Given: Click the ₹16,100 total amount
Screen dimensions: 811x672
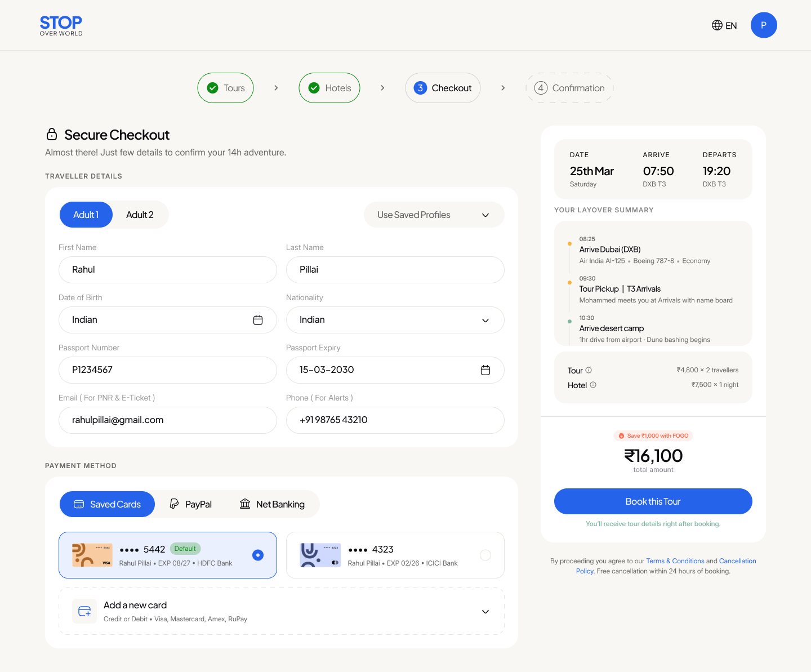Looking at the screenshot, I should [653, 455].
